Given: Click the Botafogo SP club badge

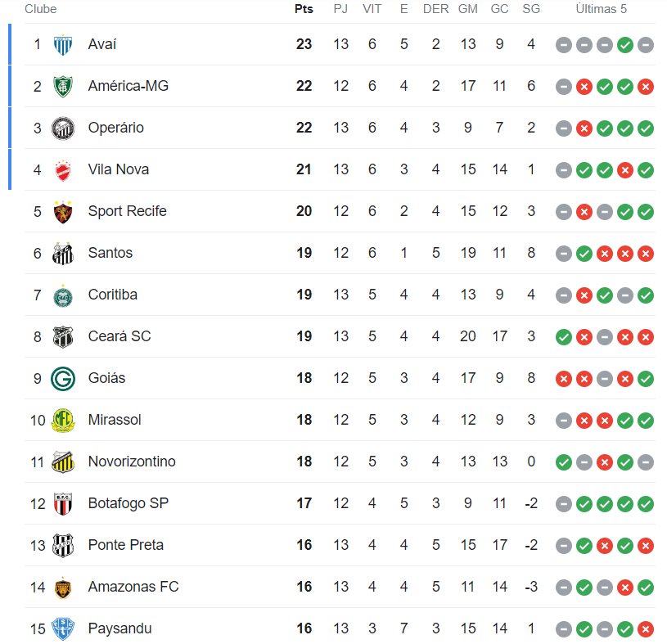Looking at the screenshot, I should tap(63, 504).
